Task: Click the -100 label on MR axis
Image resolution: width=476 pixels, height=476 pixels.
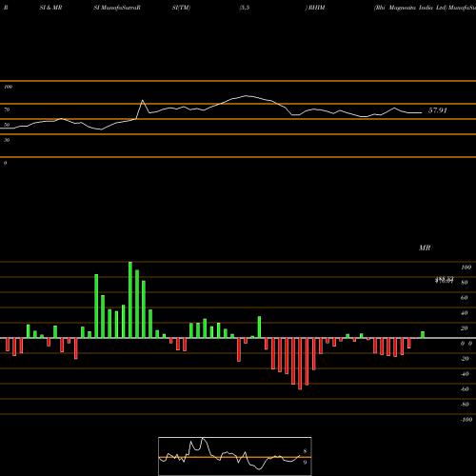Action: 466,420
